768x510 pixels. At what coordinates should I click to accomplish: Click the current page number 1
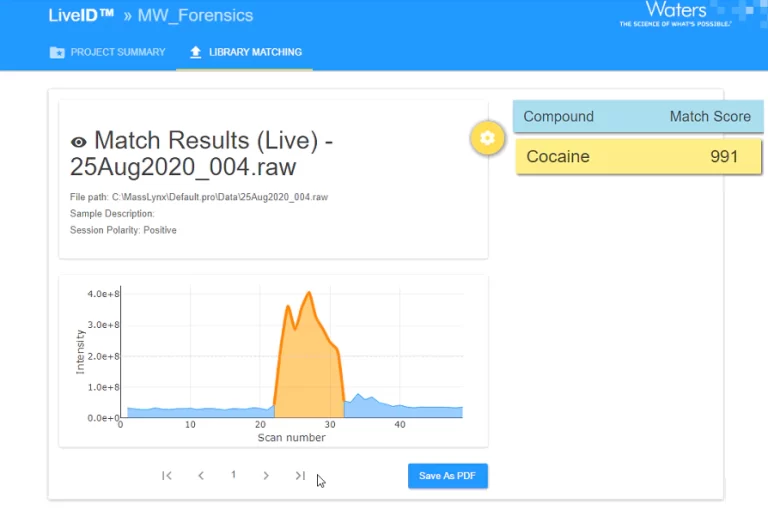(x=233, y=475)
